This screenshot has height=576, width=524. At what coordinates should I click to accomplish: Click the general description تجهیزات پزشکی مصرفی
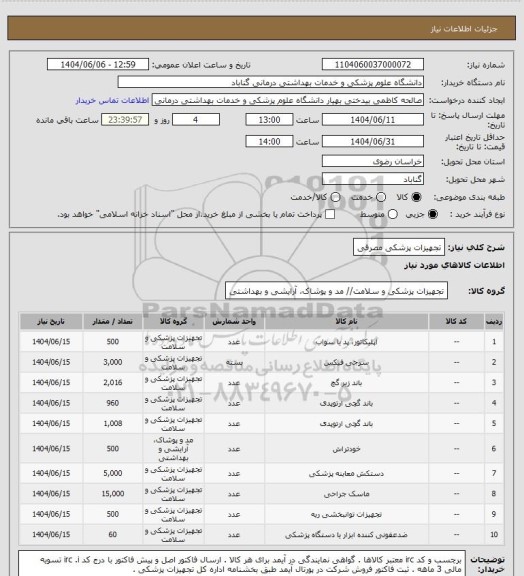[399, 248]
